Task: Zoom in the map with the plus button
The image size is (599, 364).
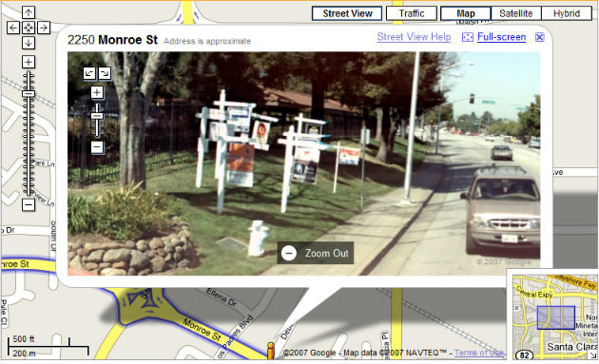Action: [29, 62]
